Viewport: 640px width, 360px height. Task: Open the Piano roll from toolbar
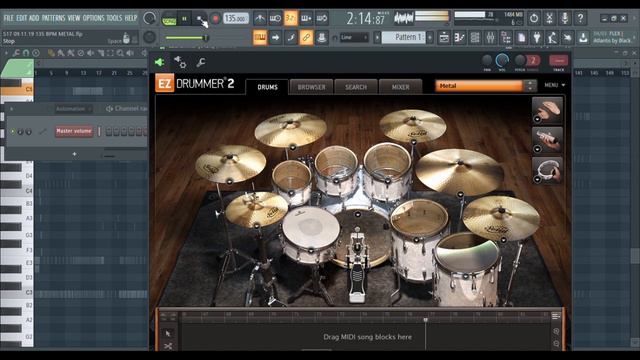click(460, 38)
